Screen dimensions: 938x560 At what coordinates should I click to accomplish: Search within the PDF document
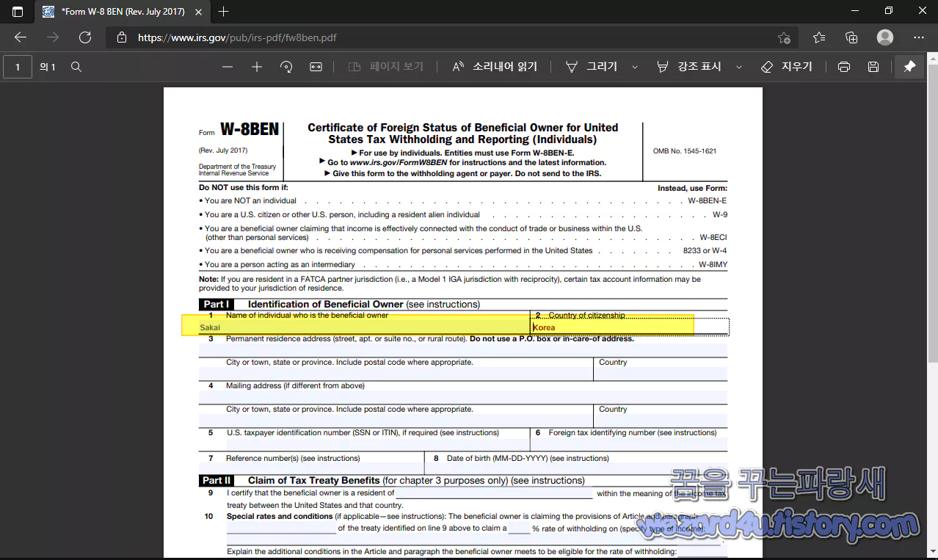tap(76, 67)
